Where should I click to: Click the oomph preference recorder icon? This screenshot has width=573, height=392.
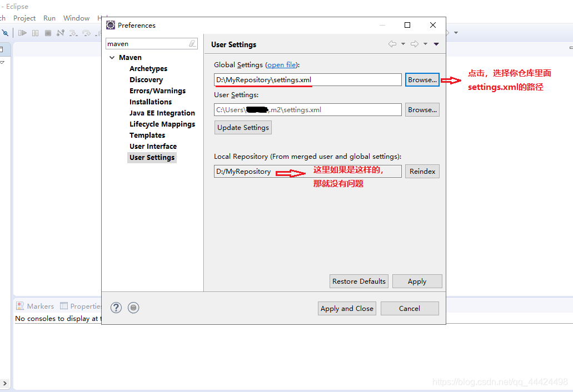point(133,308)
